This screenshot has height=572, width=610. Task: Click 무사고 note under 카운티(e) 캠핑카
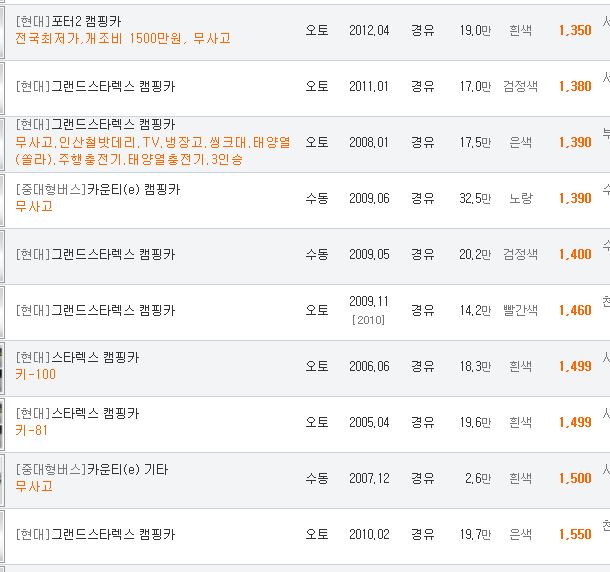click(x=34, y=206)
